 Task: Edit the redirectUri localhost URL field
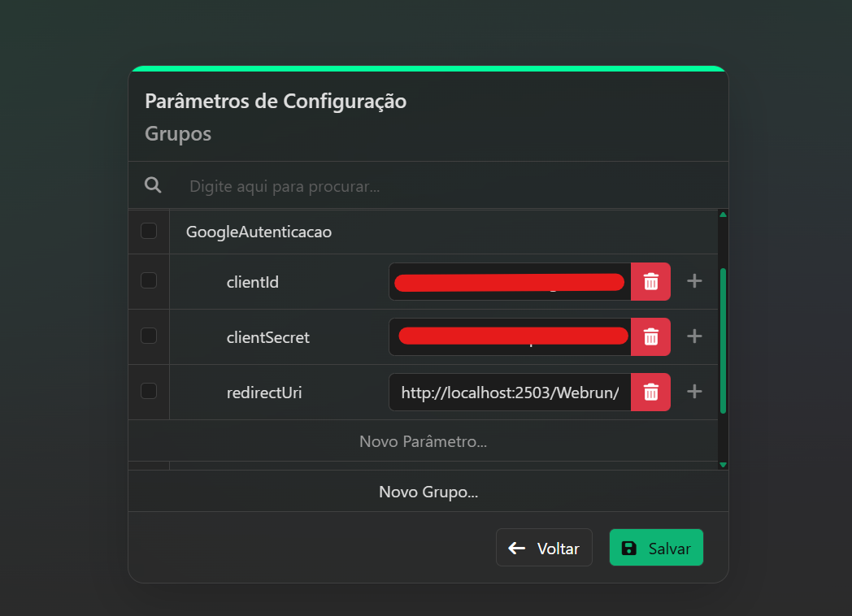pyautogui.click(x=510, y=393)
